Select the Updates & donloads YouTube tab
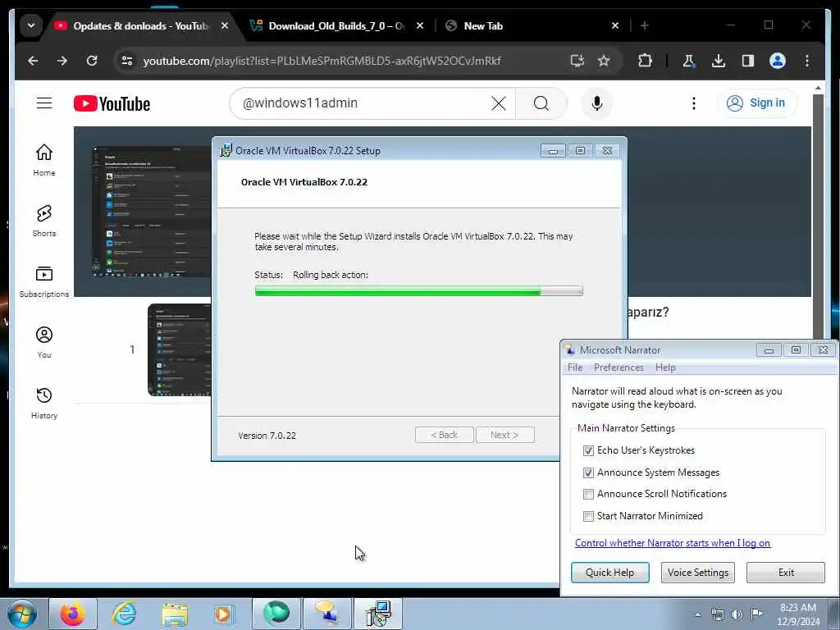 click(x=141, y=25)
